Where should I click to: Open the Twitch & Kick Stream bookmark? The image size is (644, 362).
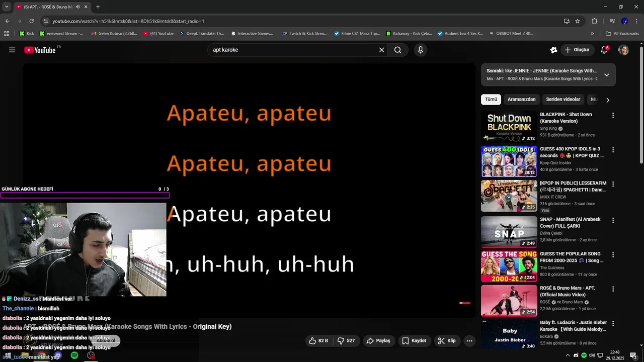(x=304, y=34)
